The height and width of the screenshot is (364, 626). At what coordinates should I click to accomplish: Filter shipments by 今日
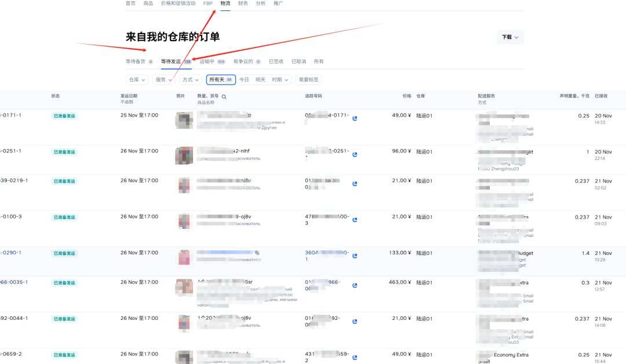point(244,80)
